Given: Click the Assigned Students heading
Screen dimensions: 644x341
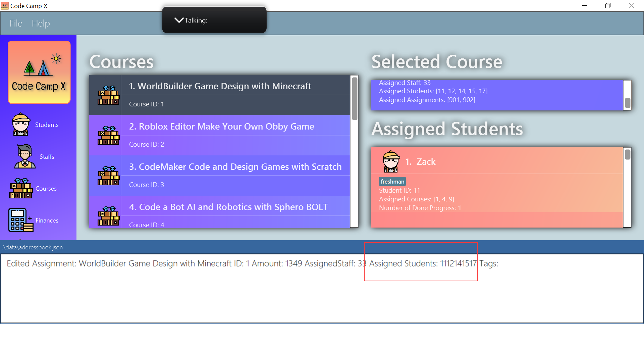Looking at the screenshot, I should pyautogui.click(x=447, y=129).
